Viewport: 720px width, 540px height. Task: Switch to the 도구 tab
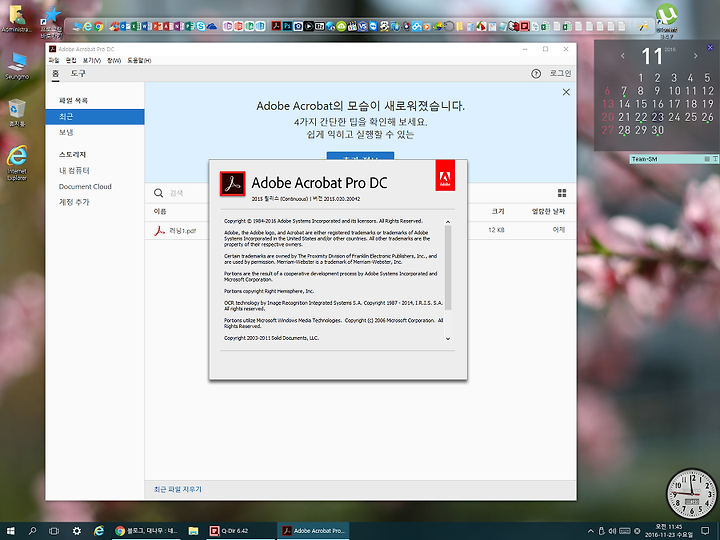pyautogui.click(x=78, y=73)
